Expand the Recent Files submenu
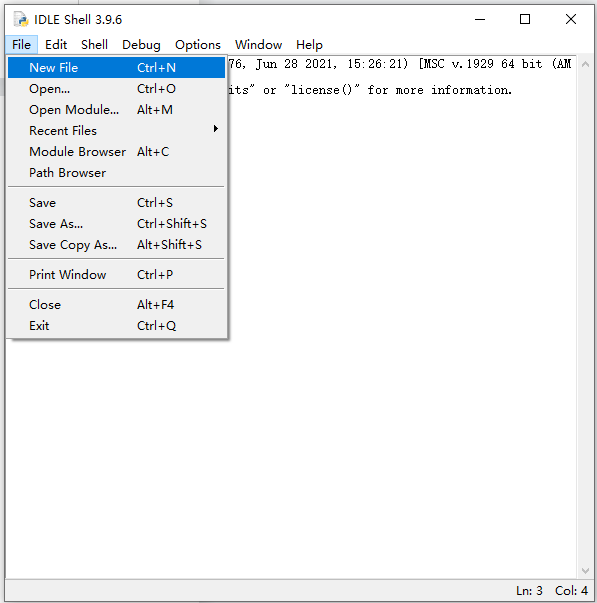Viewport: 597px width, 603px height. [x=116, y=131]
